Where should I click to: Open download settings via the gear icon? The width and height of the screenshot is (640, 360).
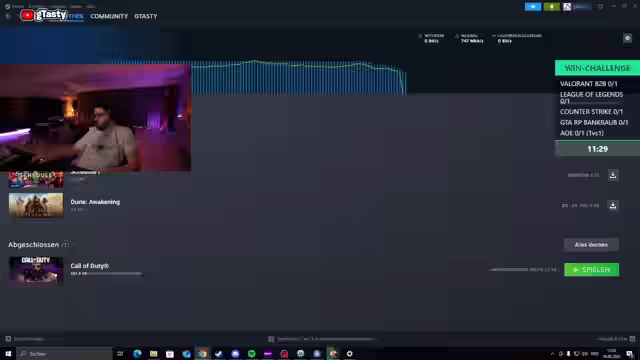click(627, 38)
